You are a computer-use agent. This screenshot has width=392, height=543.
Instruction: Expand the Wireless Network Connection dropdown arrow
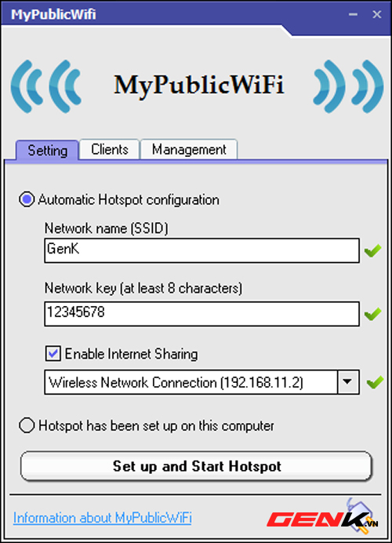pyautogui.click(x=348, y=382)
